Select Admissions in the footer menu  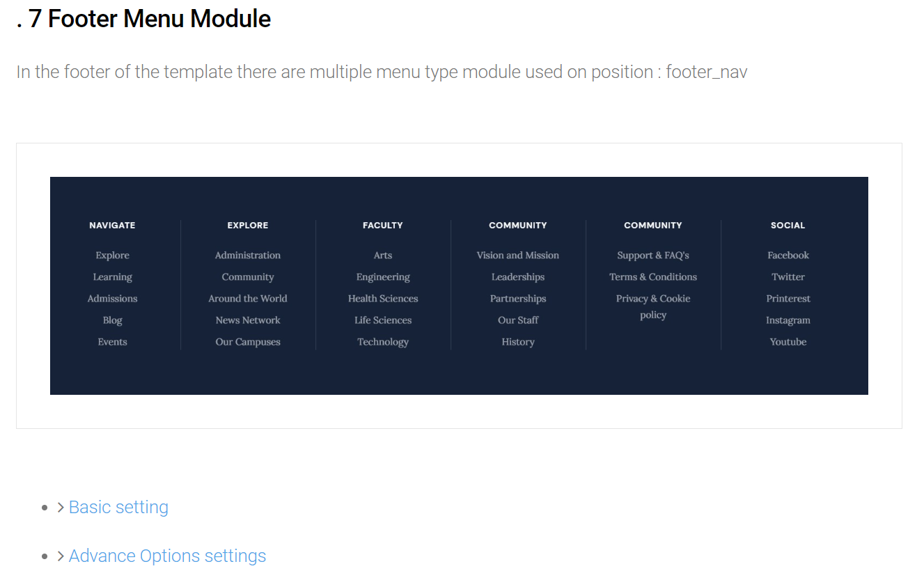point(113,299)
